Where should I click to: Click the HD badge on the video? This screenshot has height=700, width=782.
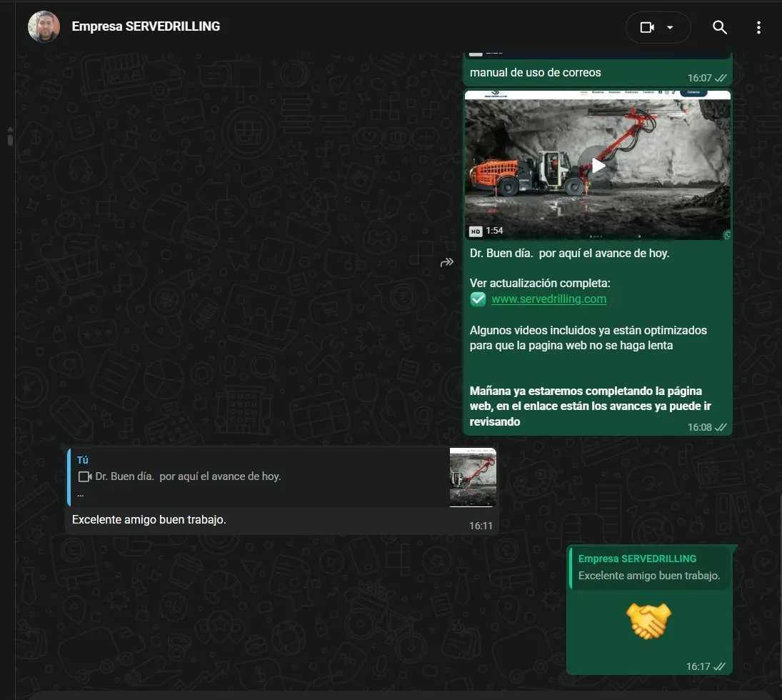coord(476,231)
